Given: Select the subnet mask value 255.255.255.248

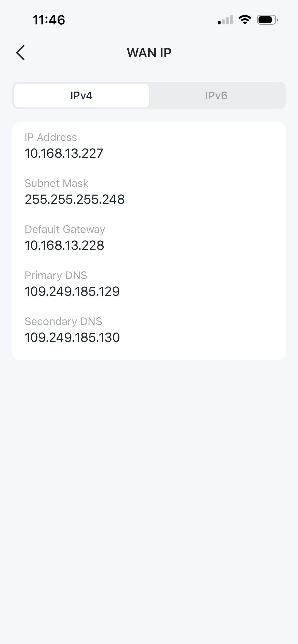Looking at the screenshot, I should pyautogui.click(x=75, y=199).
